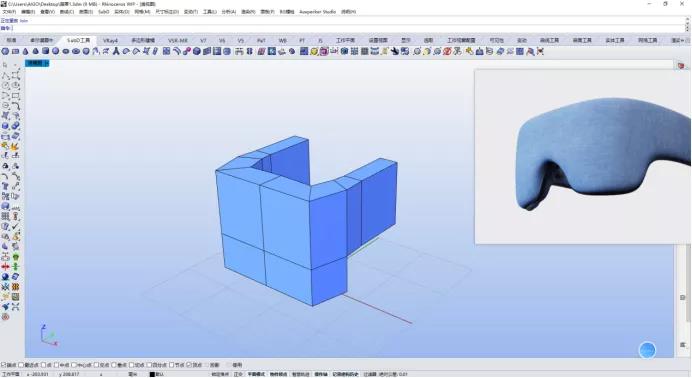The image size is (692, 378).
Task: Toggle the 交点 osnap checkbox
Action: click(x=96, y=365)
